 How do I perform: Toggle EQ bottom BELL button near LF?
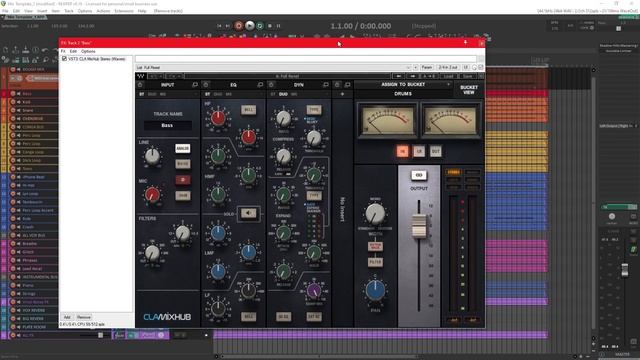click(249, 316)
